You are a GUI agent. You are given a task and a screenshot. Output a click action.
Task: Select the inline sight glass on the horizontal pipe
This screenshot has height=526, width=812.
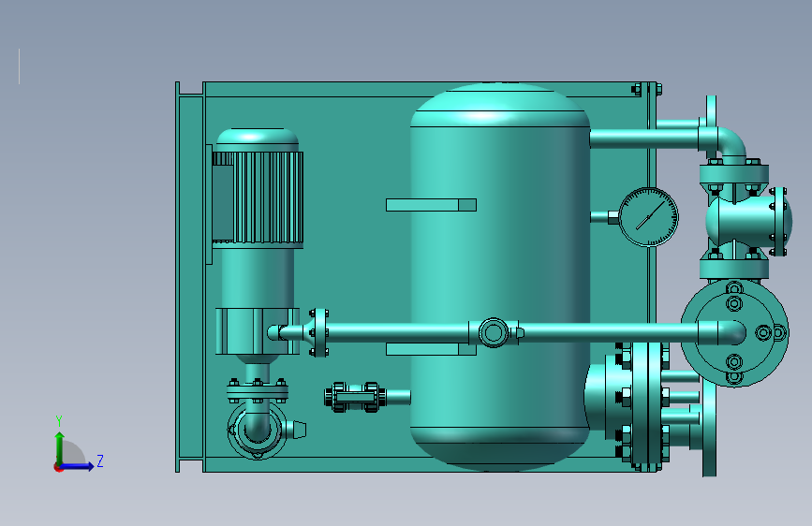pyautogui.click(x=494, y=332)
